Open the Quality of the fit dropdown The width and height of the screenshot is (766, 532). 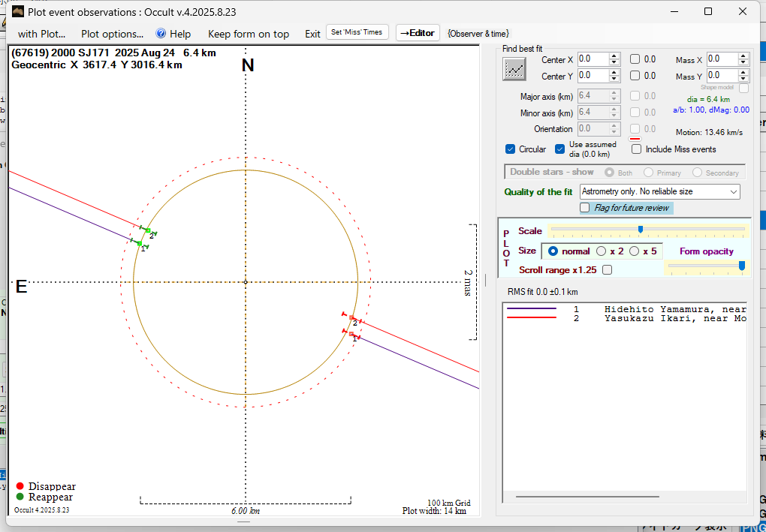659,192
